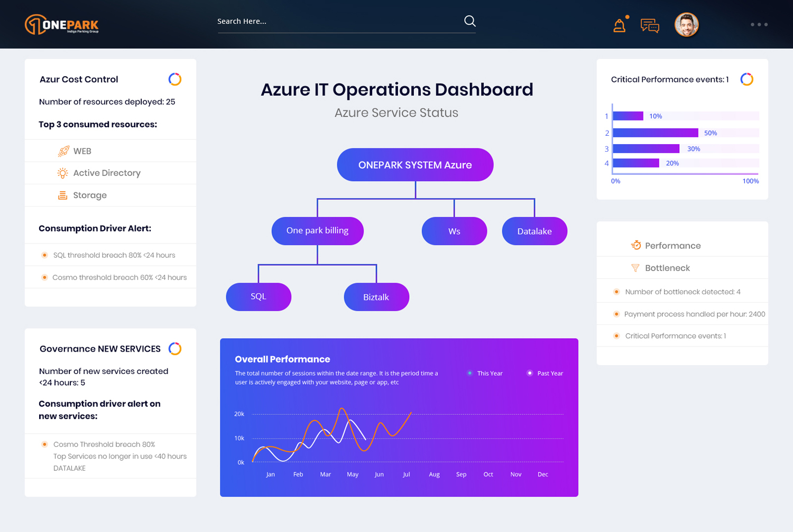
Task: Click the WEB rocket icon
Action: coord(63,151)
